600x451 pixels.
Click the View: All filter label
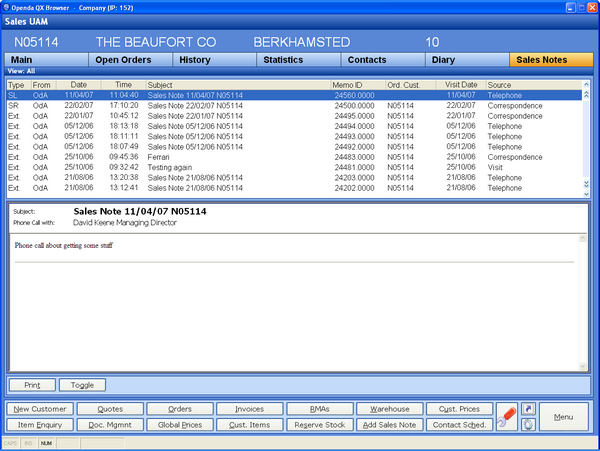(x=21, y=71)
